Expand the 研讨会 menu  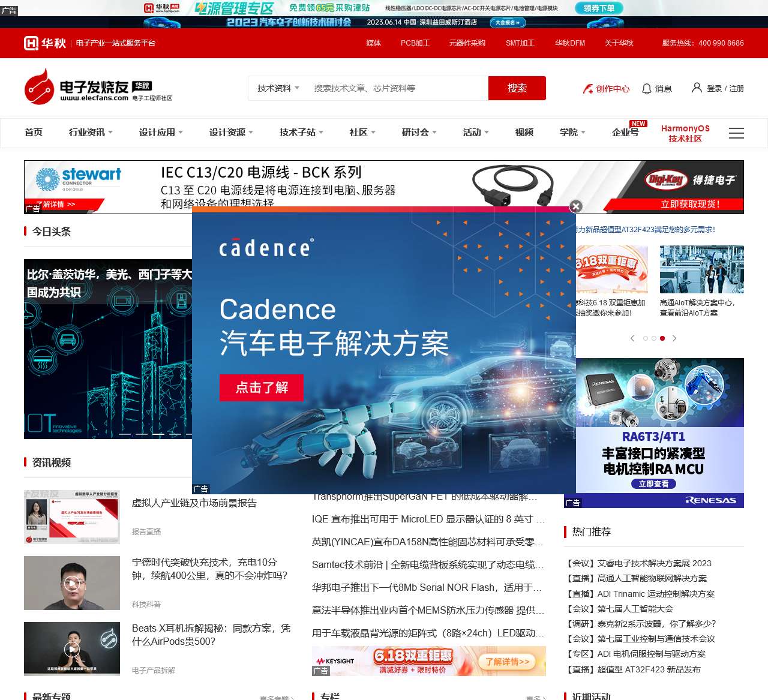click(x=419, y=133)
